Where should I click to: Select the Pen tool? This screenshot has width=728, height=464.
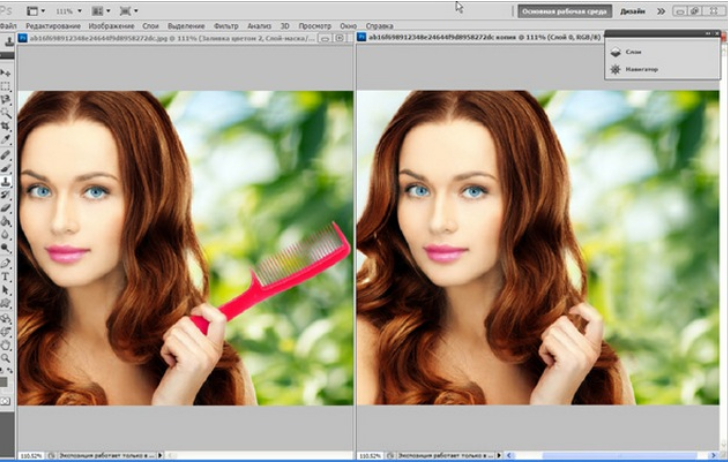coord(6,263)
